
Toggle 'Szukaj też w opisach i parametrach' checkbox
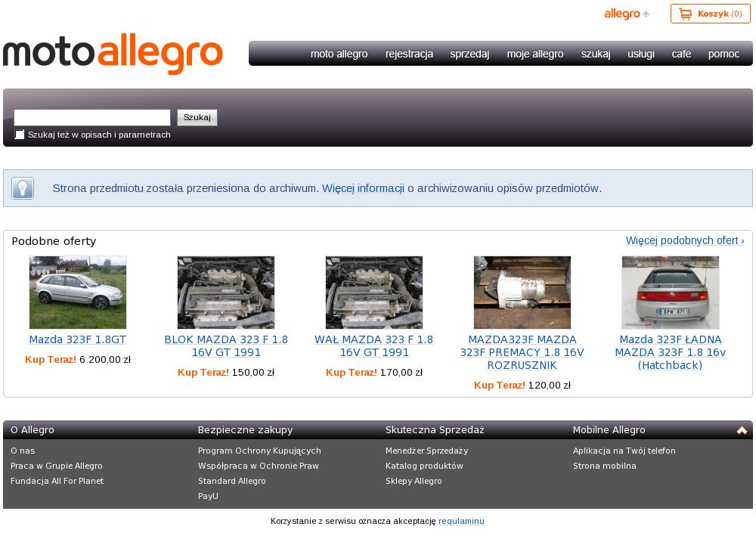tap(20, 135)
